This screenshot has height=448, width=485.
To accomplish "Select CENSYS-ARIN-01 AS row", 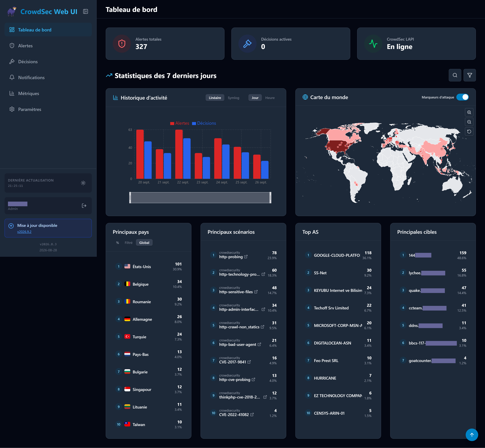I will click(x=338, y=413).
